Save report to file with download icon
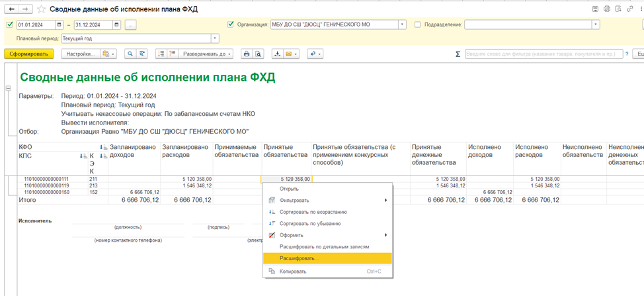 pyautogui.click(x=277, y=54)
